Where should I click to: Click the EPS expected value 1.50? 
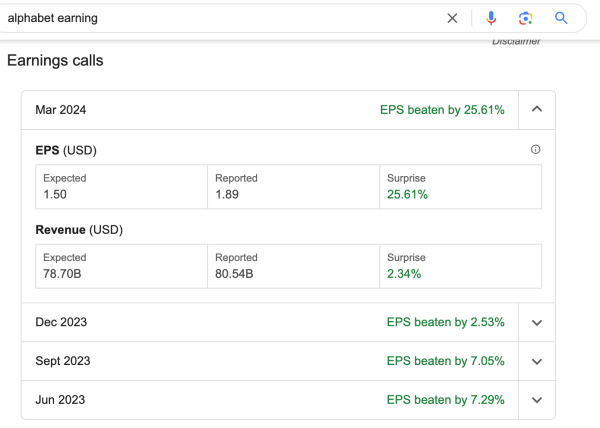coord(55,194)
